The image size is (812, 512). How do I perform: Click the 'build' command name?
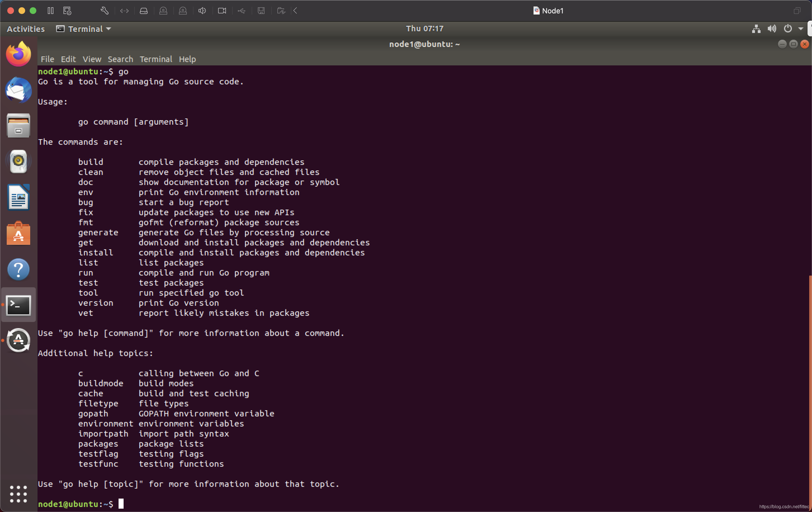click(x=91, y=162)
